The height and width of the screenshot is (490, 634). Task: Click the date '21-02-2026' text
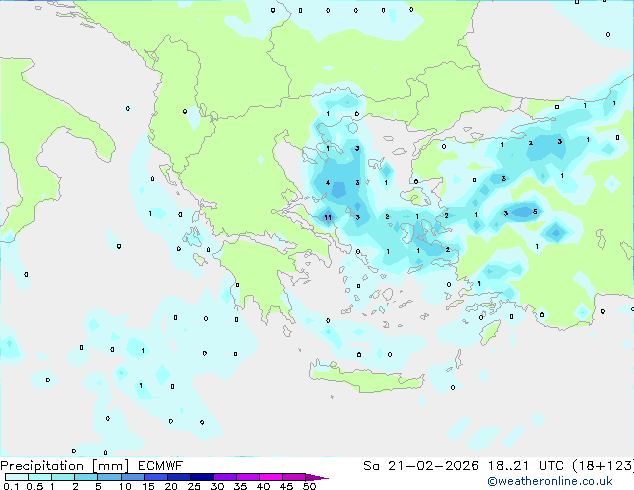433,466
